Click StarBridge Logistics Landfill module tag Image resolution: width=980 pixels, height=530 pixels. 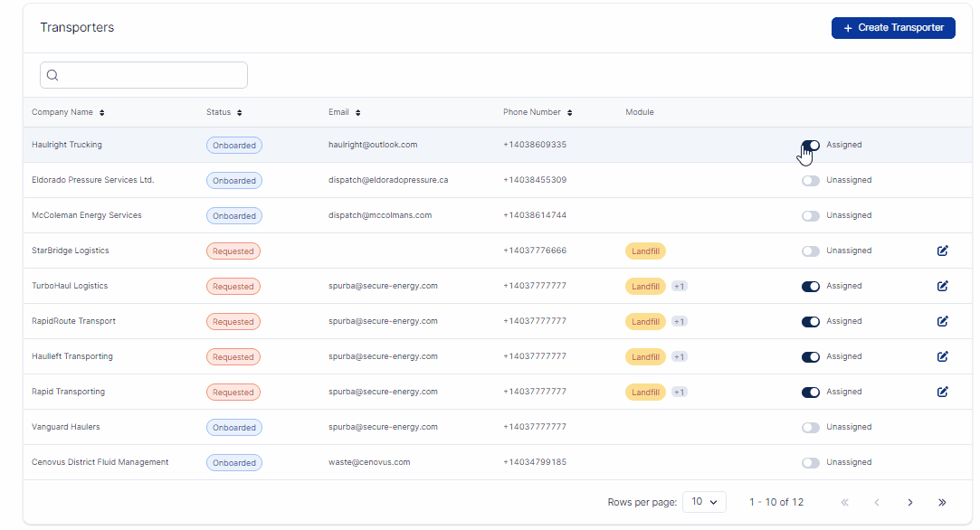click(x=645, y=251)
